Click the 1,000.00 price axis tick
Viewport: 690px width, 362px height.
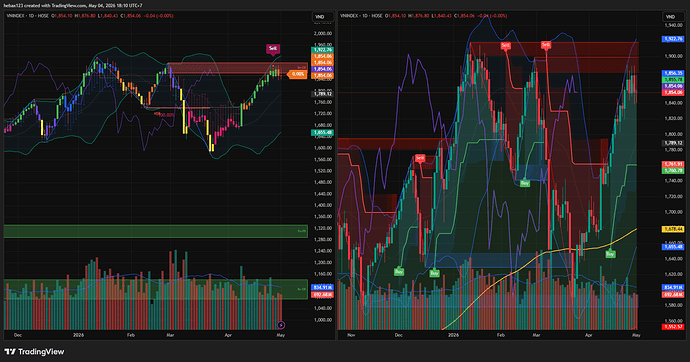coord(323,320)
